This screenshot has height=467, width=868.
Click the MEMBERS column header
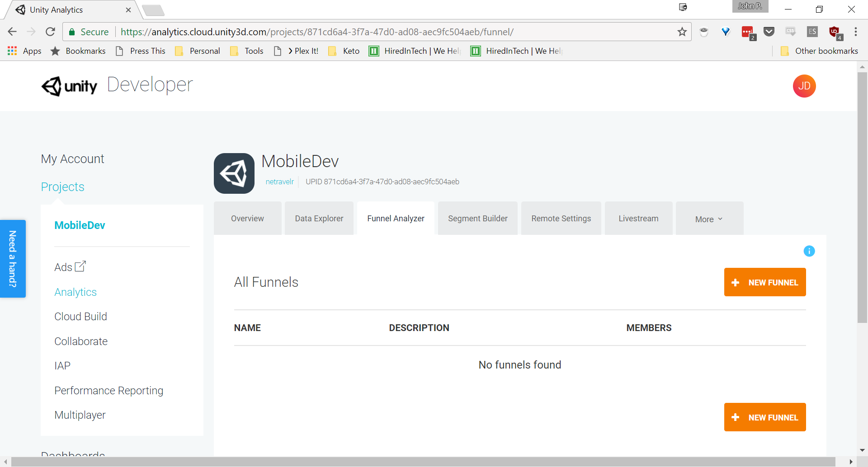point(649,328)
